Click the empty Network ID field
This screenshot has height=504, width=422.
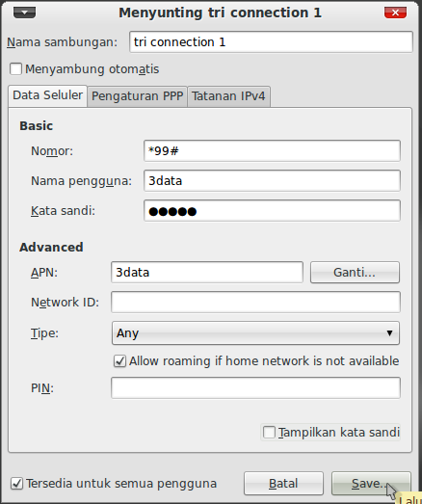pos(255,302)
